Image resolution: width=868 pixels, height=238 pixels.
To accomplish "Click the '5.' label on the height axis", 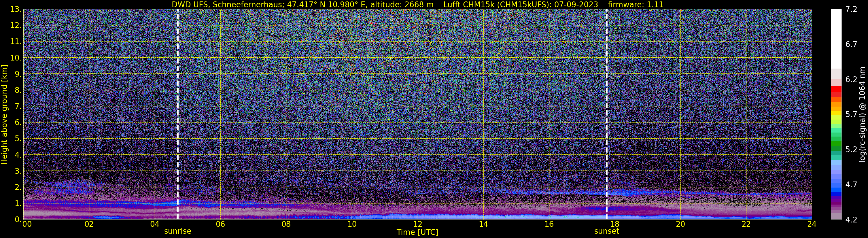I will point(18,139).
